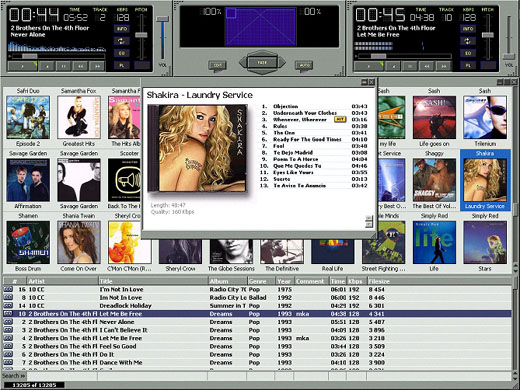Rewind the right deck track
Image resolution: width=520 pixels, height=390 pixels.
[x=427, y=66]
